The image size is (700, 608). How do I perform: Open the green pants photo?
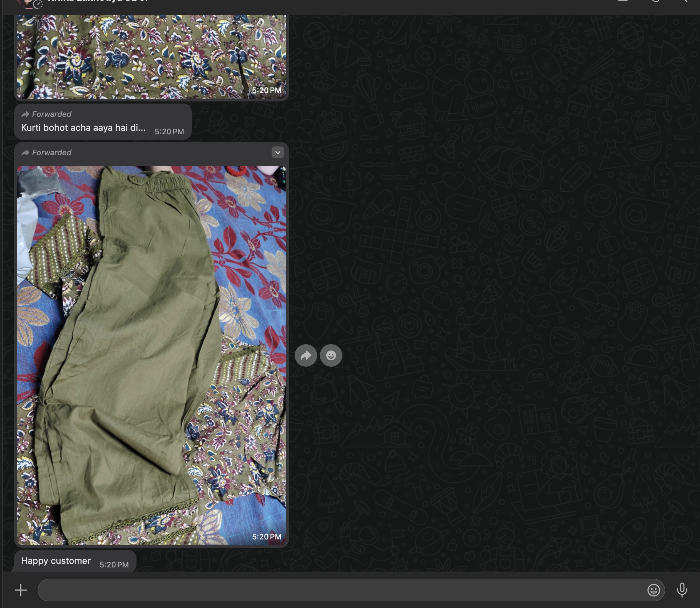151,355
